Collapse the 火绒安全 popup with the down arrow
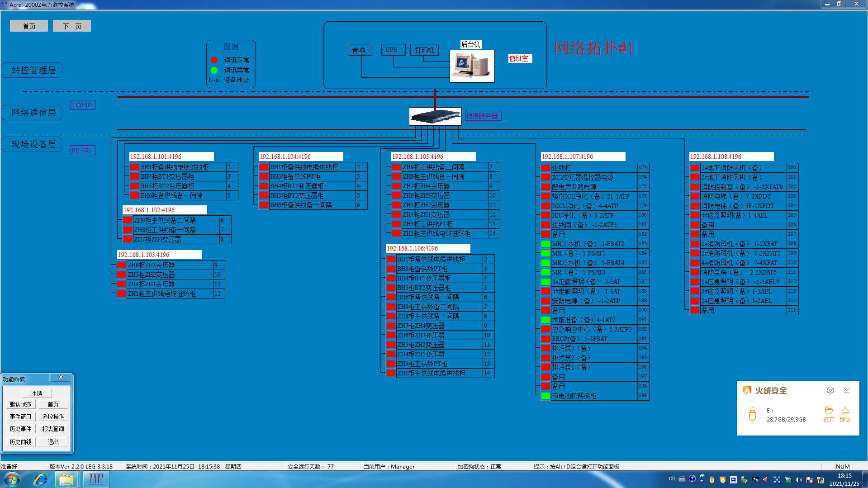 click(x=847, y=390)
